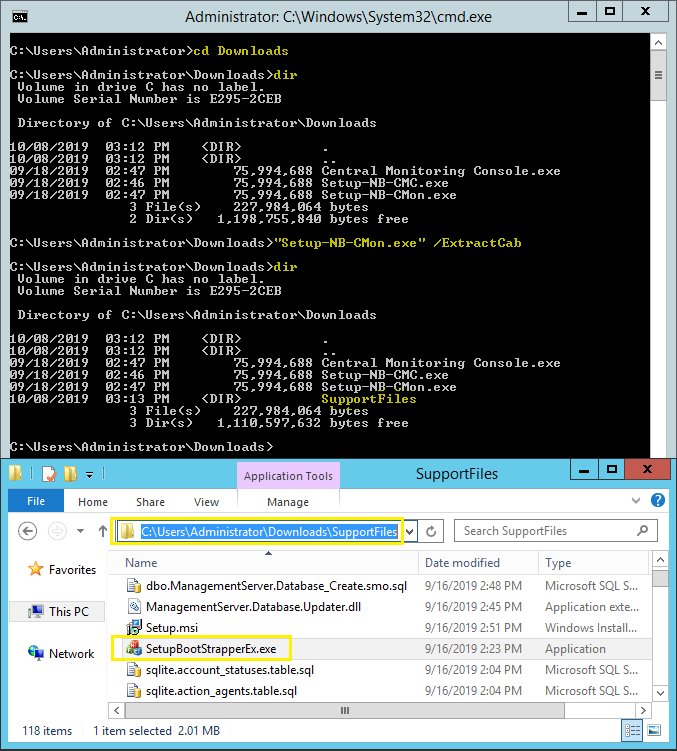Click the ManagementServer.Database.Updater.dll file icon
This screenshot has width=677, height=751.
[x=134, y=606]
